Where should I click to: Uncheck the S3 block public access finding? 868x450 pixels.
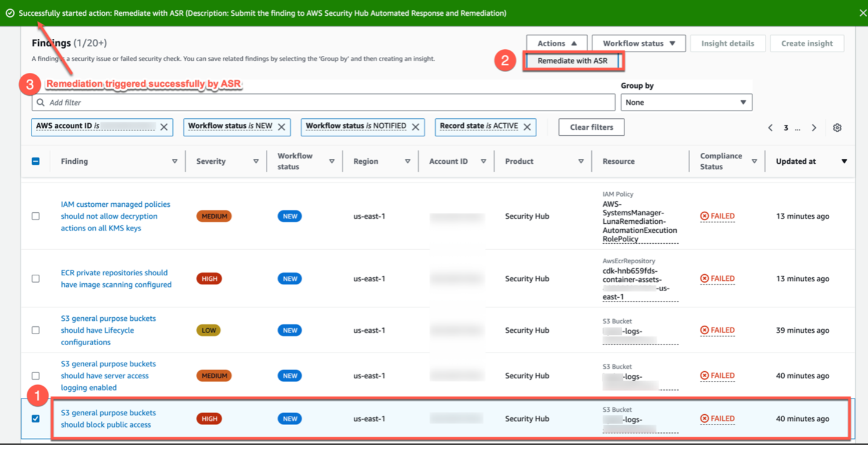click(36, 418)
